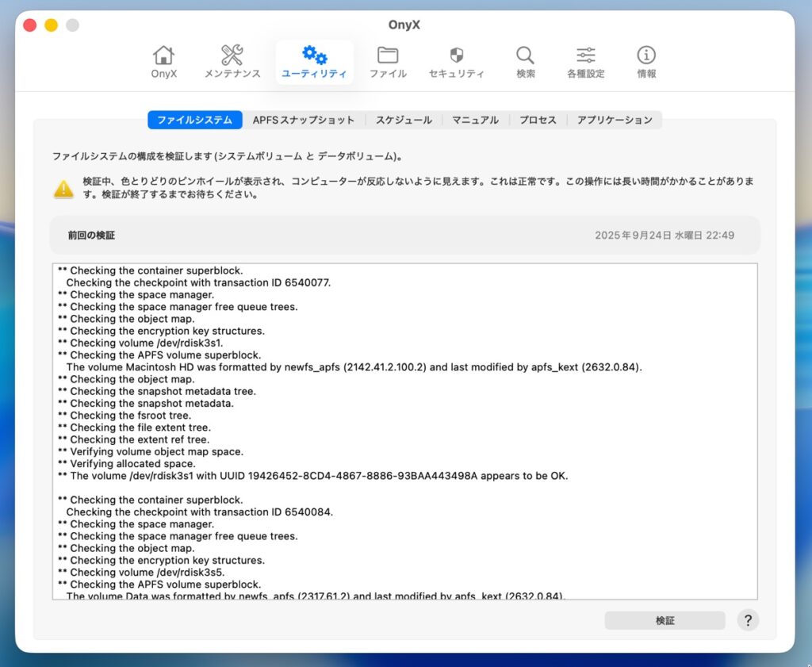812x667 pixels.
Task: Click the yellow warning triangle icon
Action: pos(63,189)
